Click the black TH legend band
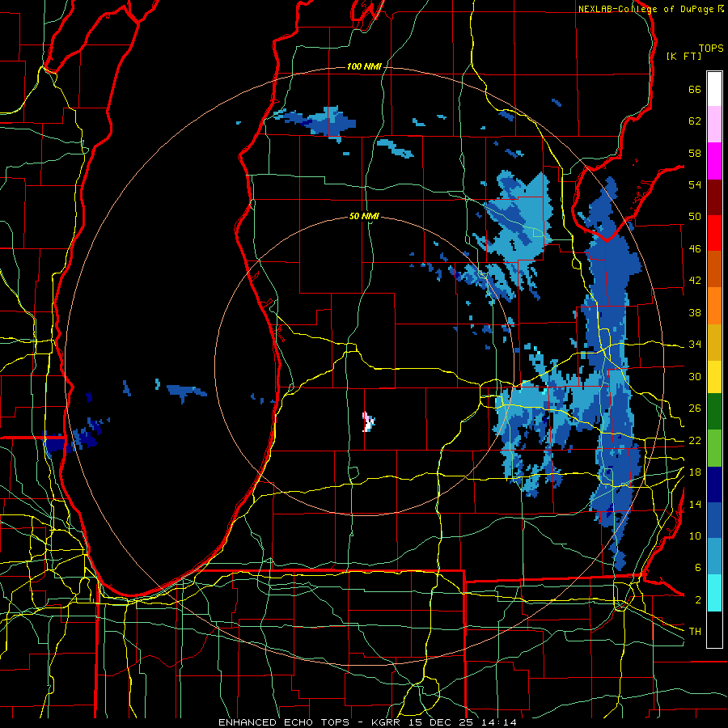Viewport: 728px width, 728px height. [x=714, y=629]
